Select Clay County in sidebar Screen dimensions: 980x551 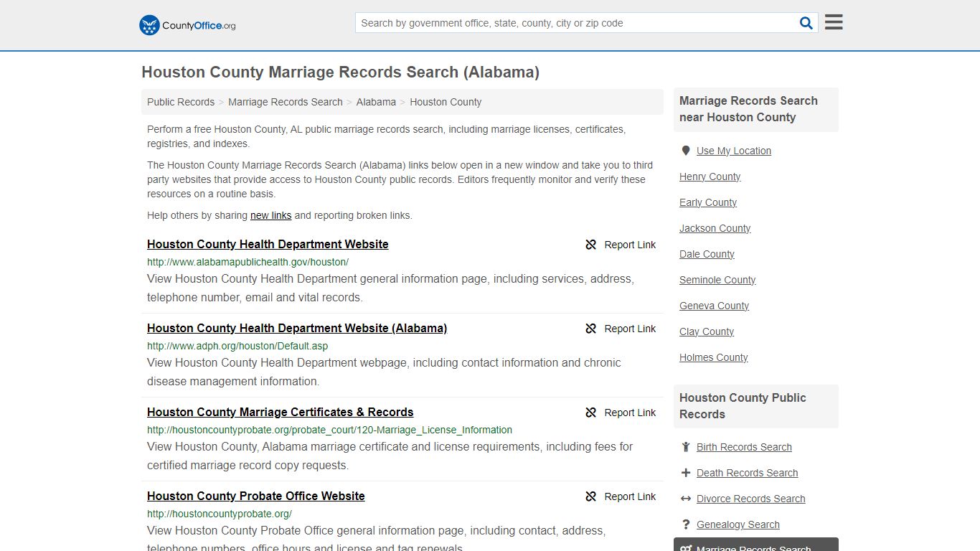click(707, 331)
